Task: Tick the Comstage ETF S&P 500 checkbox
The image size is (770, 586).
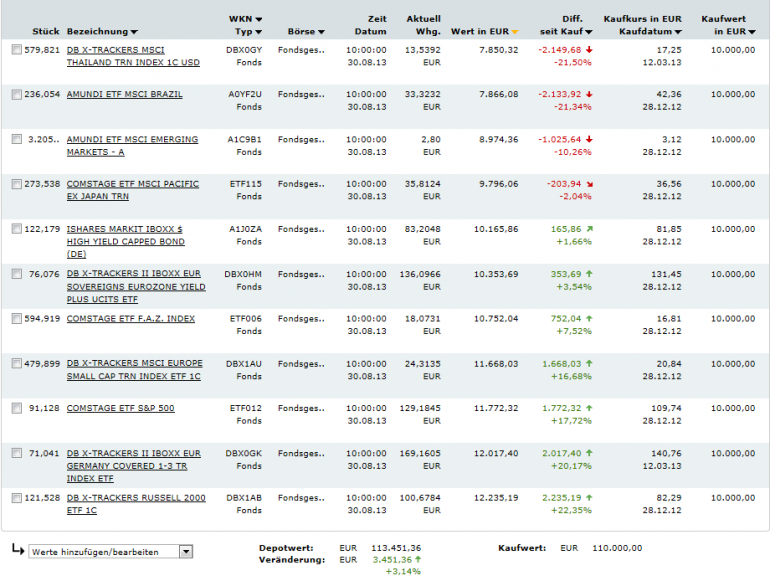Action: pos(16,408)
